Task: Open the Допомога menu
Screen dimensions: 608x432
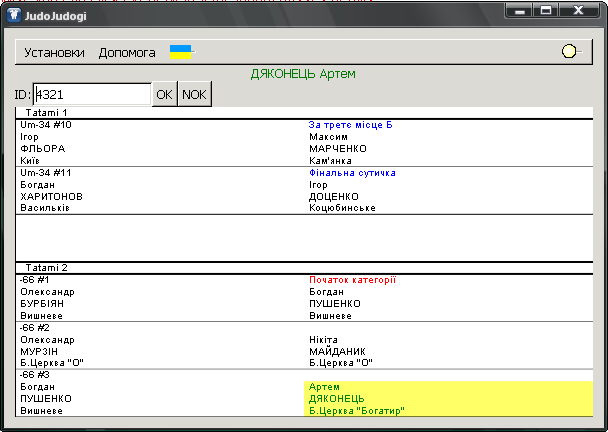Action: [127, 52]
